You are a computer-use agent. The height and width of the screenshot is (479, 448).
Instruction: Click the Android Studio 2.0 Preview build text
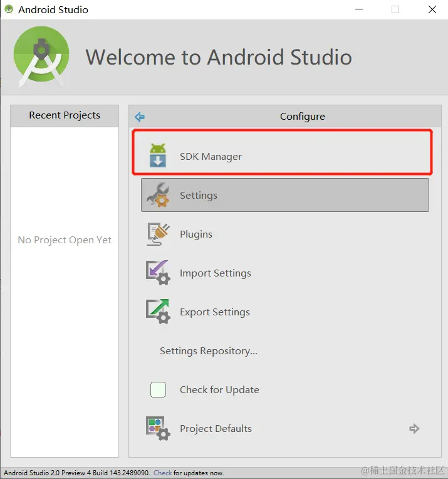click(x=77, y=473)
